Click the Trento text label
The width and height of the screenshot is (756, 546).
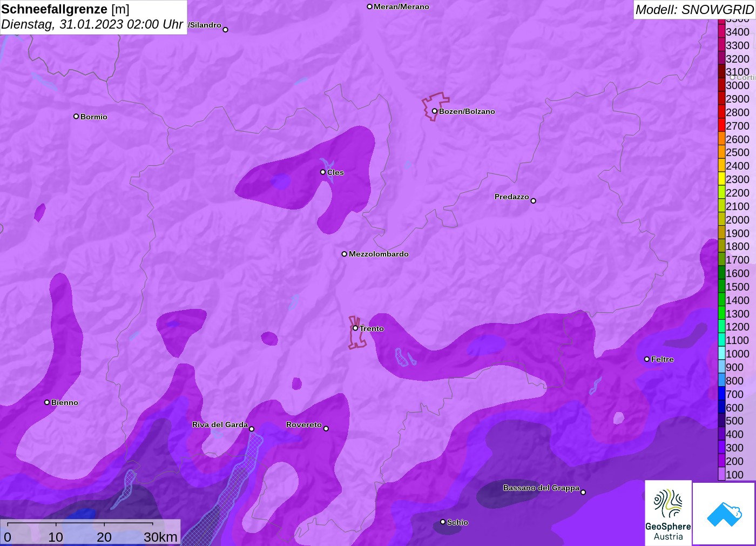click(x=372, y=328)
